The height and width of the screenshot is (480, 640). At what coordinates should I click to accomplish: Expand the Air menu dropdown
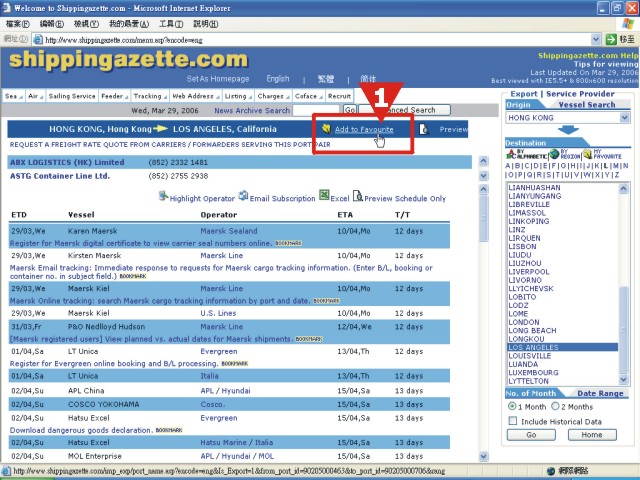click(x=36, y=96)
